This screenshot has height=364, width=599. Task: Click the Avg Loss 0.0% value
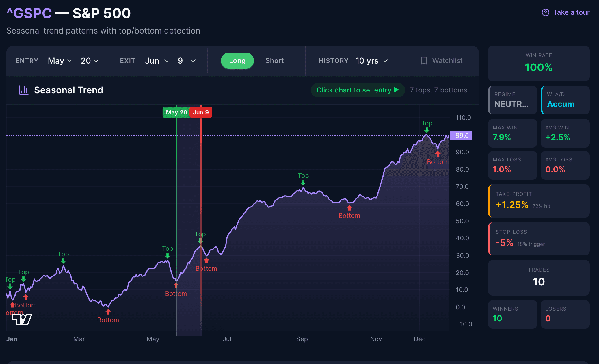(x=555, y=169)
